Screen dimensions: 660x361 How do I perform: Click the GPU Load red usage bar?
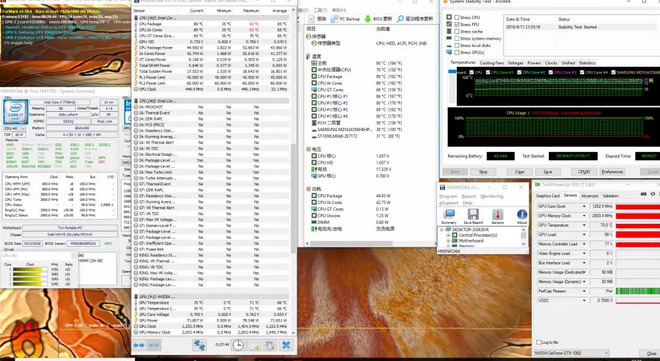pos(638,235)
